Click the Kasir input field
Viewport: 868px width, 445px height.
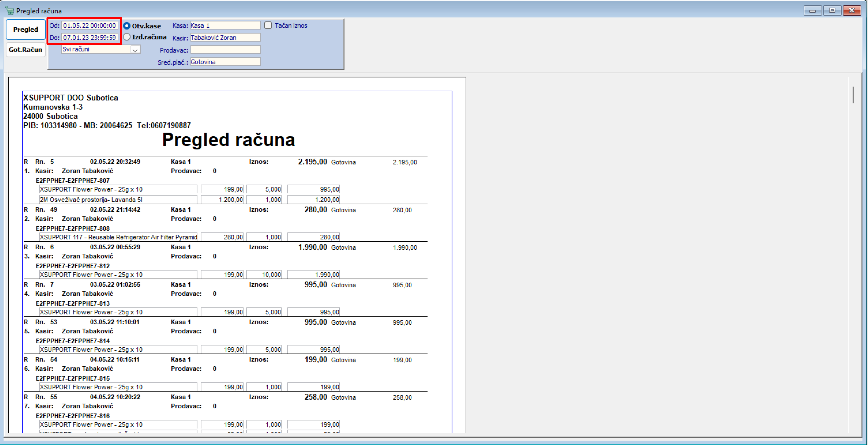(225, 38)
